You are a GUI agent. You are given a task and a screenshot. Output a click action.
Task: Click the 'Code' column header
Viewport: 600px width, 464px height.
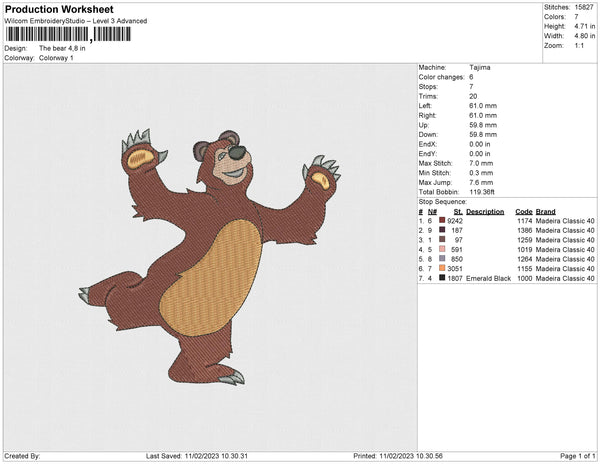click(524, 212)
